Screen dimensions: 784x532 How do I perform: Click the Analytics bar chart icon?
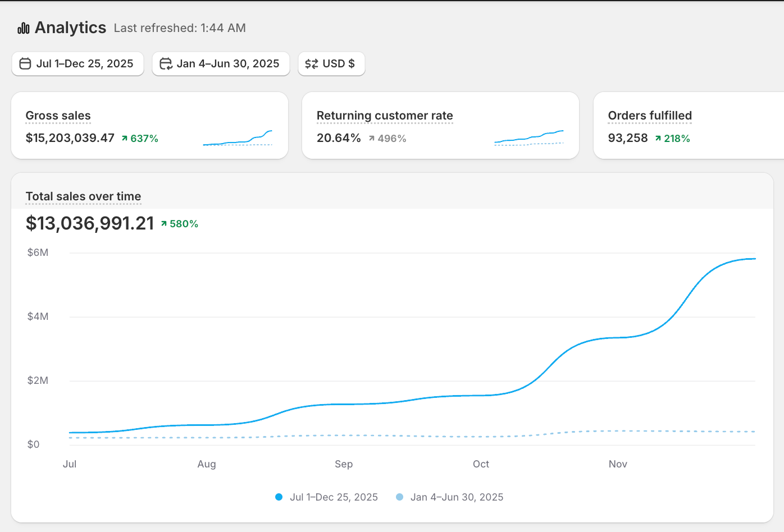[22, 27]
